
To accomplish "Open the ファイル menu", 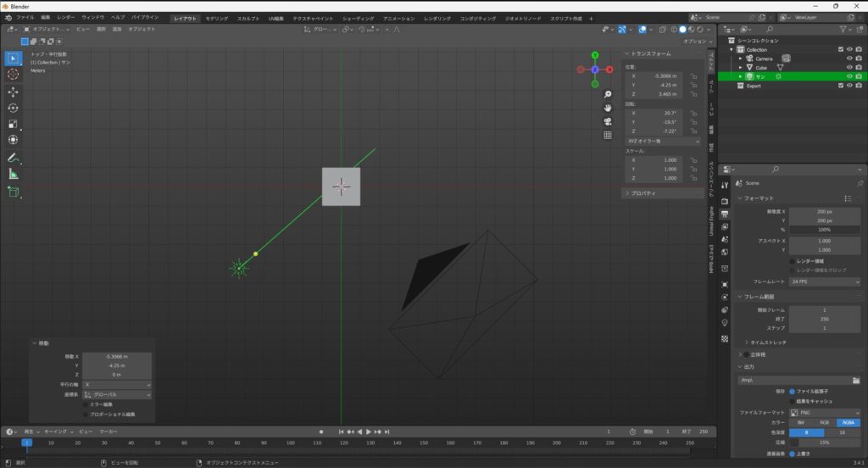I will coord(25,17).
